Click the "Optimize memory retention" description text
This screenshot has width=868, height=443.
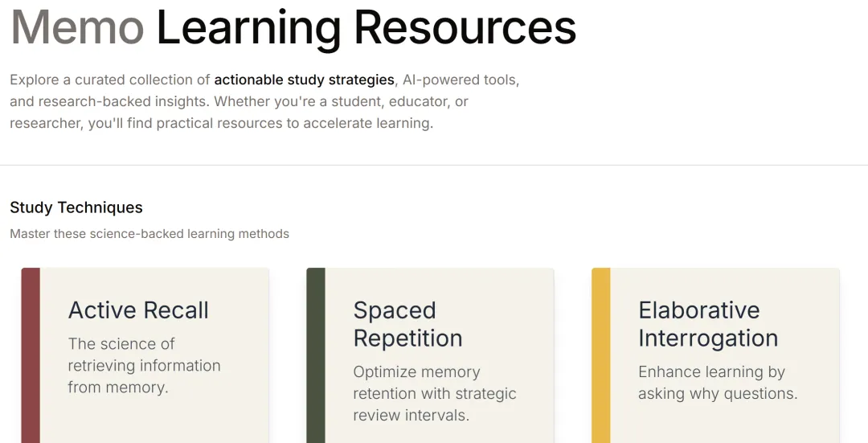[434, 394]
